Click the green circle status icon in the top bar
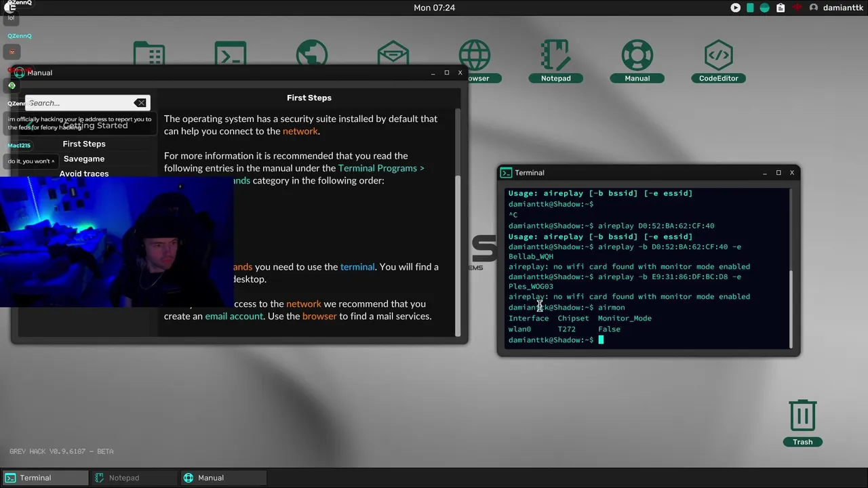Screen dimensions: 868x488 click(765, 7)
